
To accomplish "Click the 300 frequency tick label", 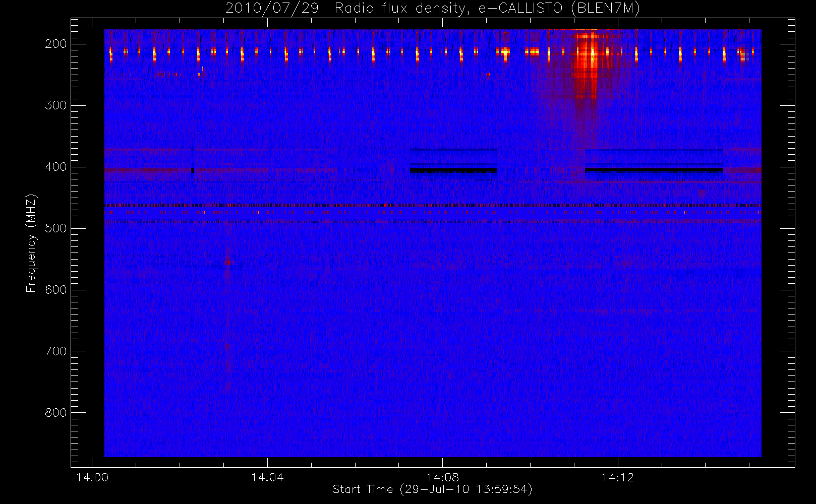I will pyautogui.click(x=55, y=105).
